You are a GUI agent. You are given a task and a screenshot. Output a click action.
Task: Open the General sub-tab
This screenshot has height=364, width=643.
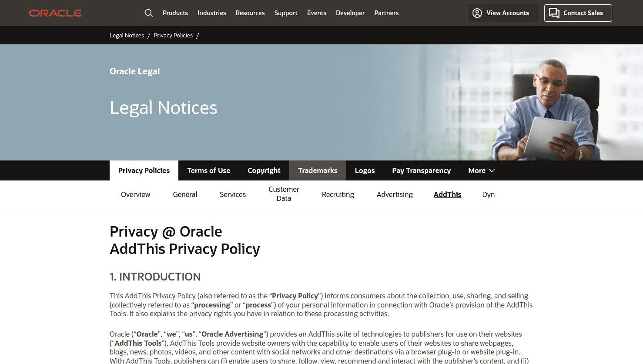pos(185,194)
